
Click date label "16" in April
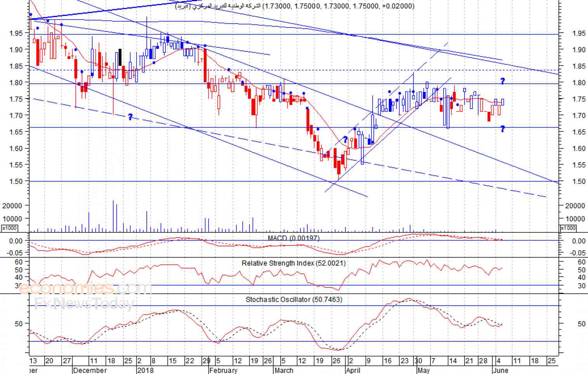(387, 361)
